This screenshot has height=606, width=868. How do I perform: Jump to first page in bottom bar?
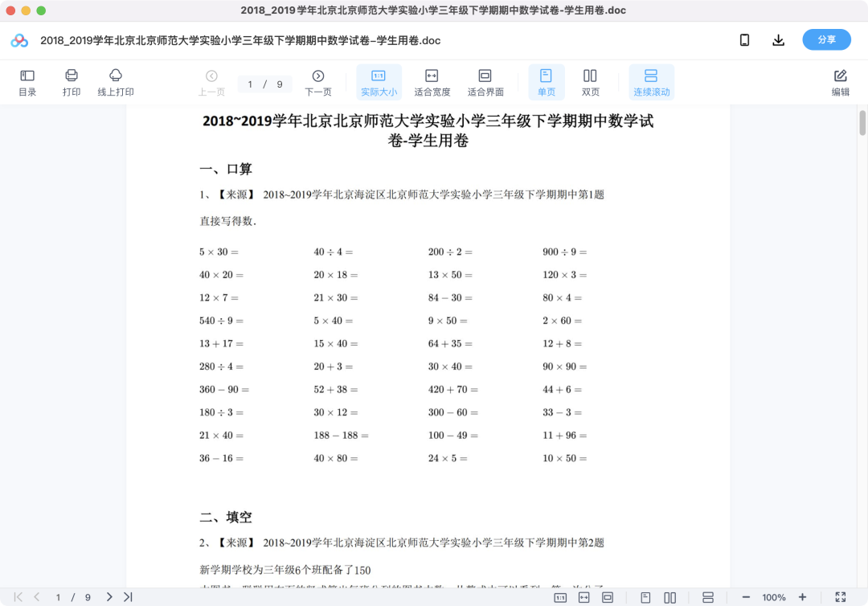click(18, 596)
